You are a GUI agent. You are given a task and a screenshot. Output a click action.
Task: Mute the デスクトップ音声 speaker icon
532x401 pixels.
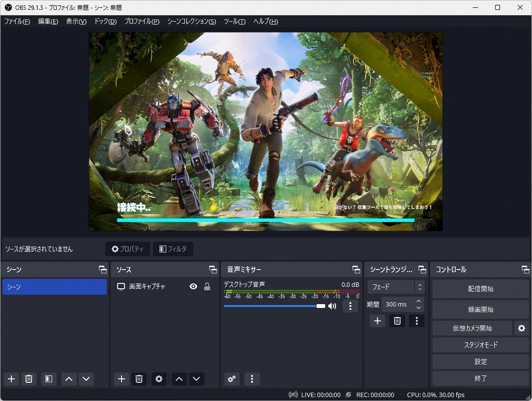[x=332, y=306]
